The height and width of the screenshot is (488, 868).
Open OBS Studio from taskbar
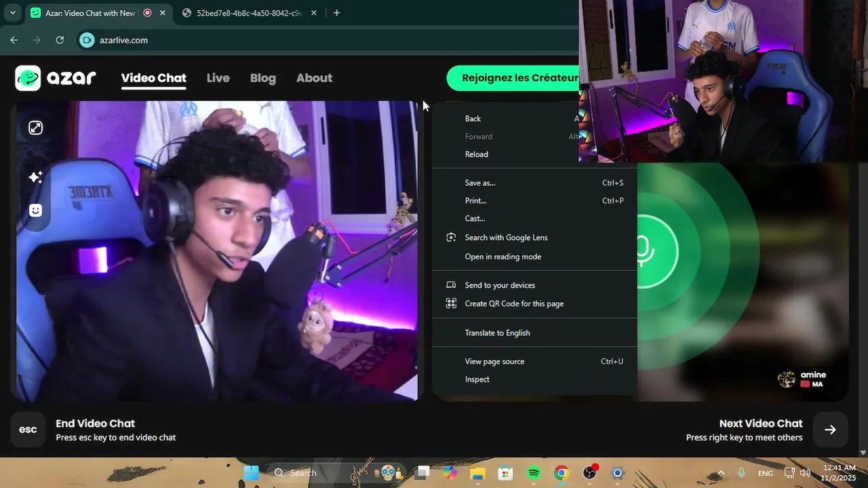click(x=590, y=473)
